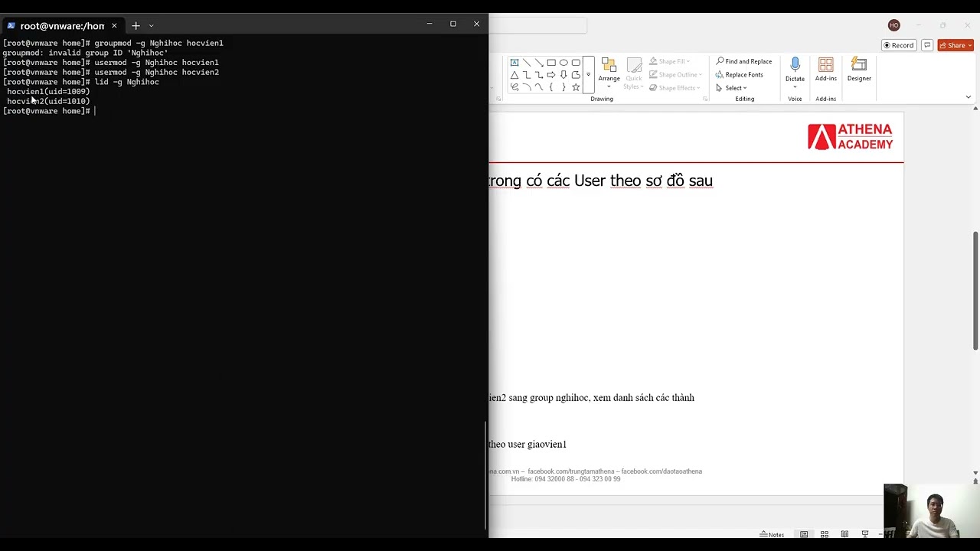
Task: Click slide text 'theo user giaovien1'
Action: pos(528,444)
